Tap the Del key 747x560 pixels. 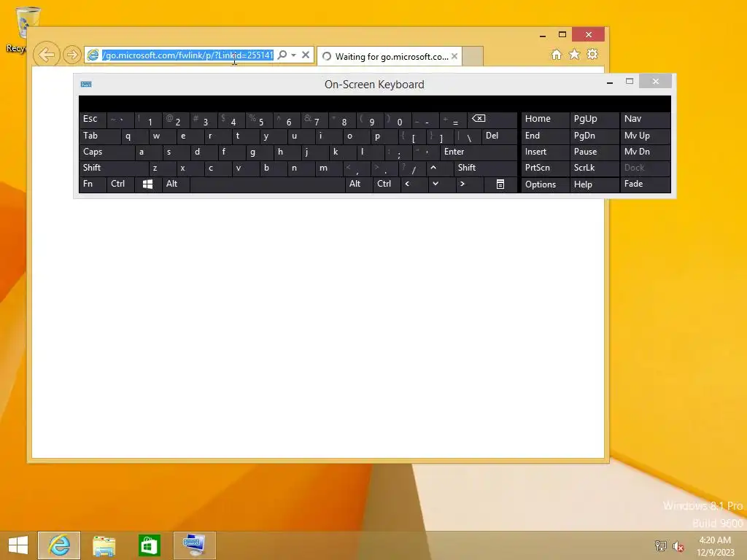pos(500,136)
